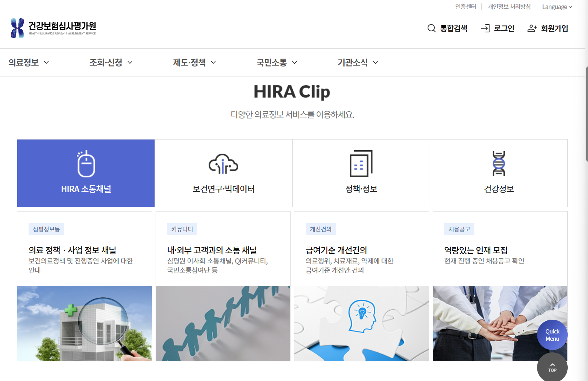This screenshot has height=381, width=588.
Task: Expand the 기관소식 menu chevron
Action: click(375, 62)
